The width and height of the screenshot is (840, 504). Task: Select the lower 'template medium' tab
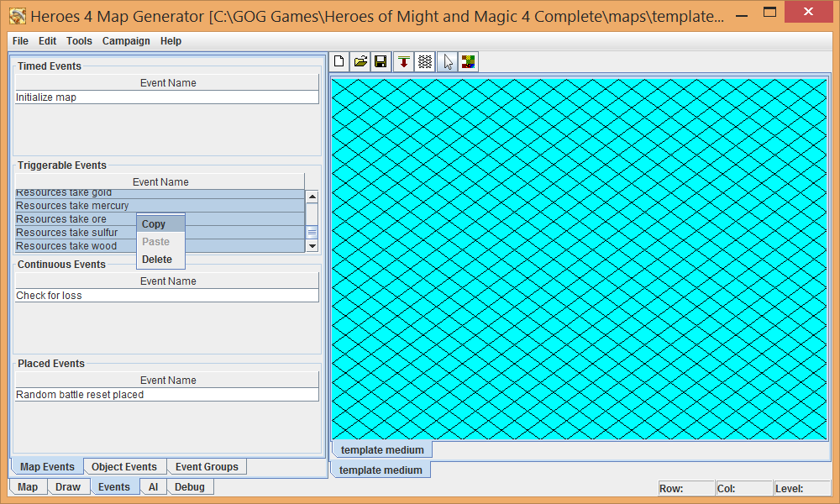click(x=381, y=470)
